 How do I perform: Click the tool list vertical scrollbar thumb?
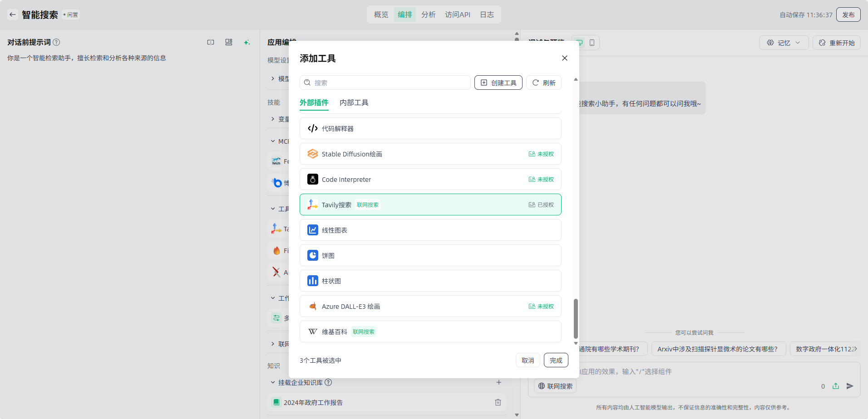tap(576, 318)
